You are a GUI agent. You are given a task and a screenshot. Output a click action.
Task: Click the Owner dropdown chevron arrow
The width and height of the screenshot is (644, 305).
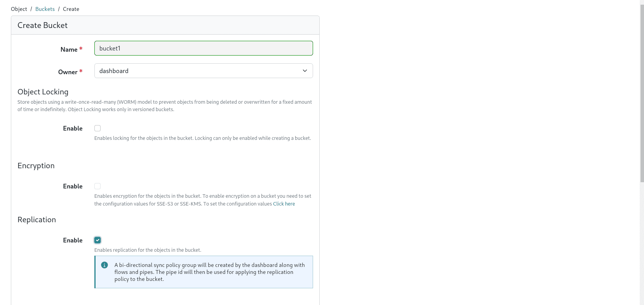[305, 71]
